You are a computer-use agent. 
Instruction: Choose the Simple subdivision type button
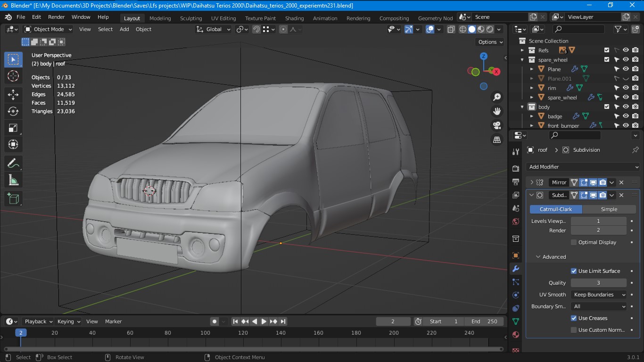point(609,209)
